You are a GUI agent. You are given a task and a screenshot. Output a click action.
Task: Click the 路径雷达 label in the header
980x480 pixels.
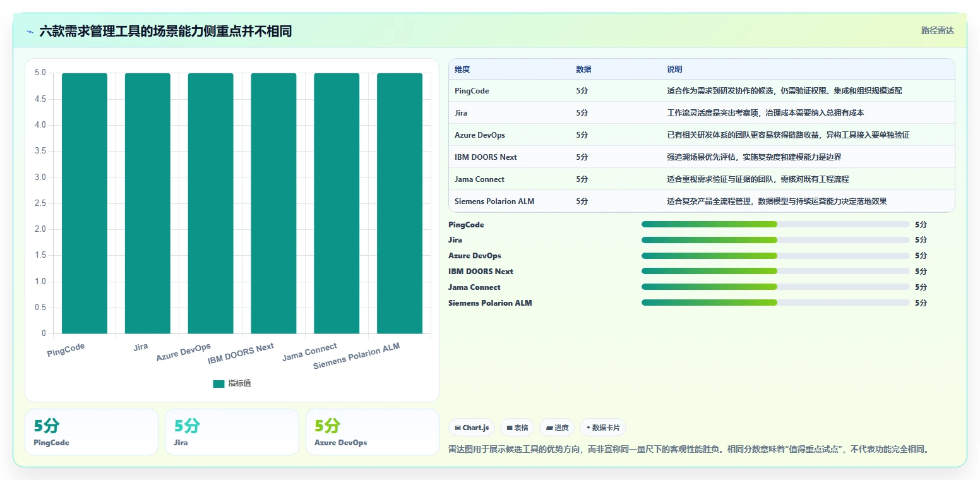[x=938, y=30]
